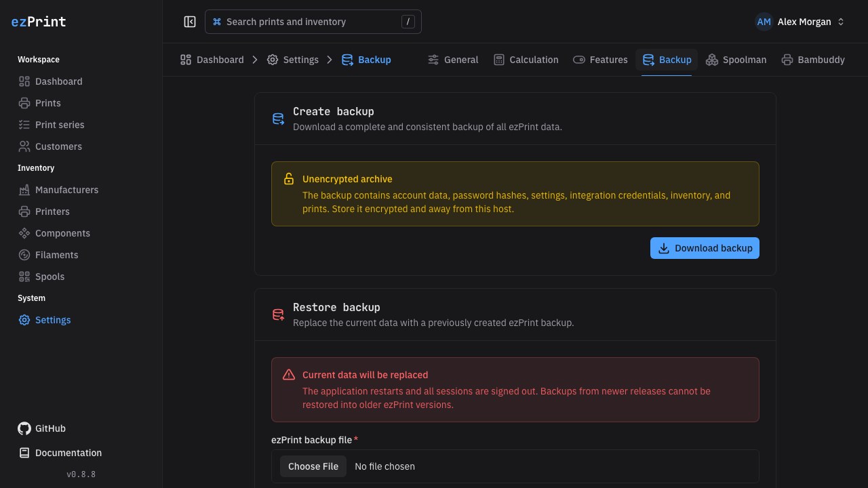Click the Prints sidebar icon
Image resolution: width=868 pixels, height=488 pixels.
24,103
